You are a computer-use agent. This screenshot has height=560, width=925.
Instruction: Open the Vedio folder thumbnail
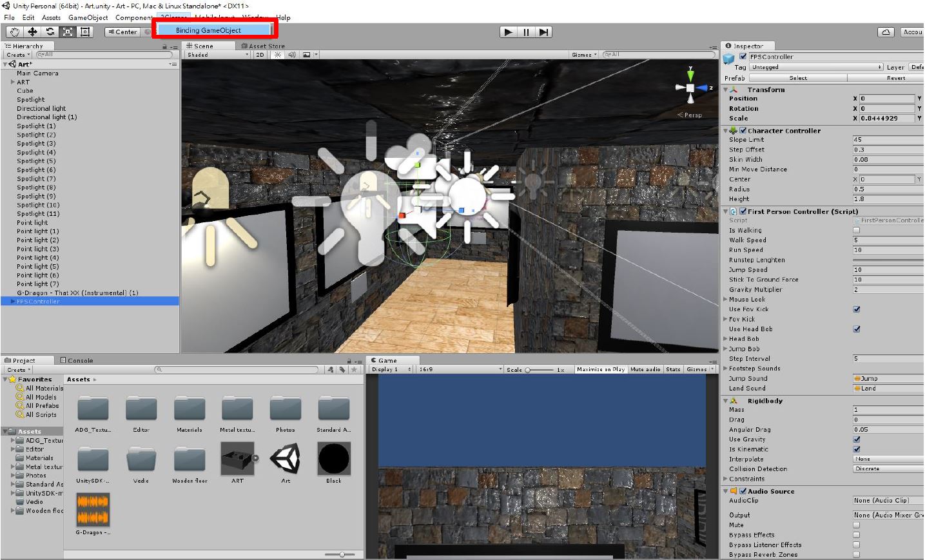(x=141, y=459)
